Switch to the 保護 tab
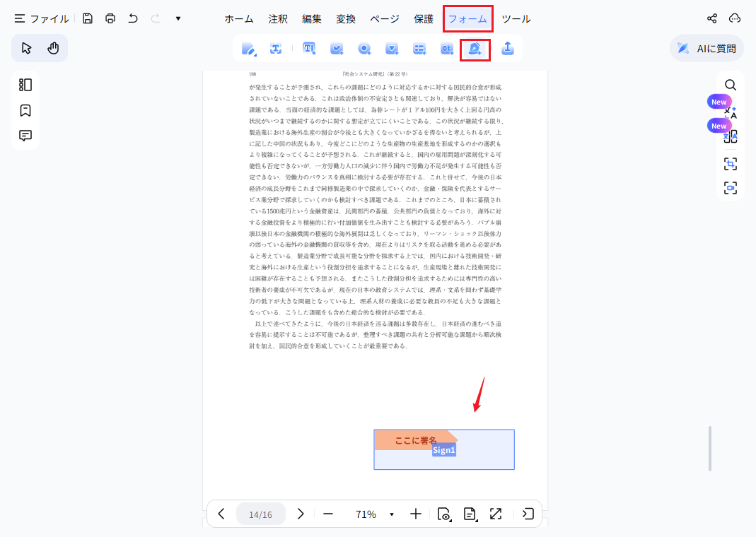 424,19
